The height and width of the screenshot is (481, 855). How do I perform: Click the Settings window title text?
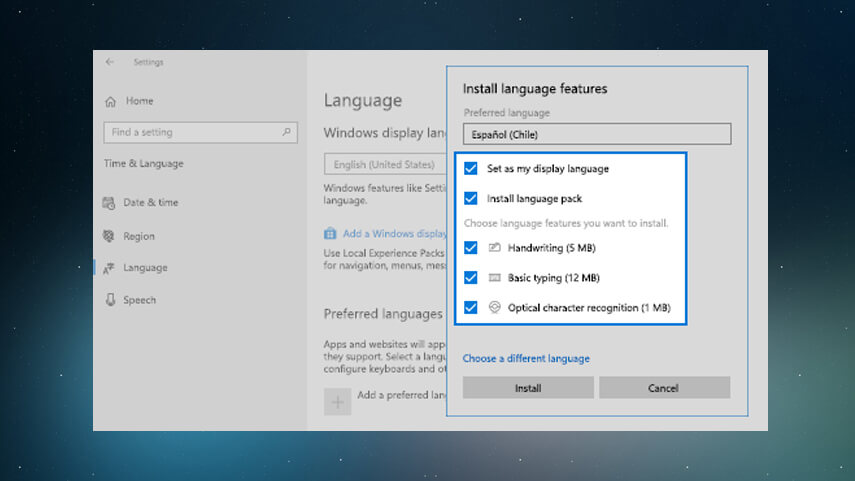coord(148,62)
